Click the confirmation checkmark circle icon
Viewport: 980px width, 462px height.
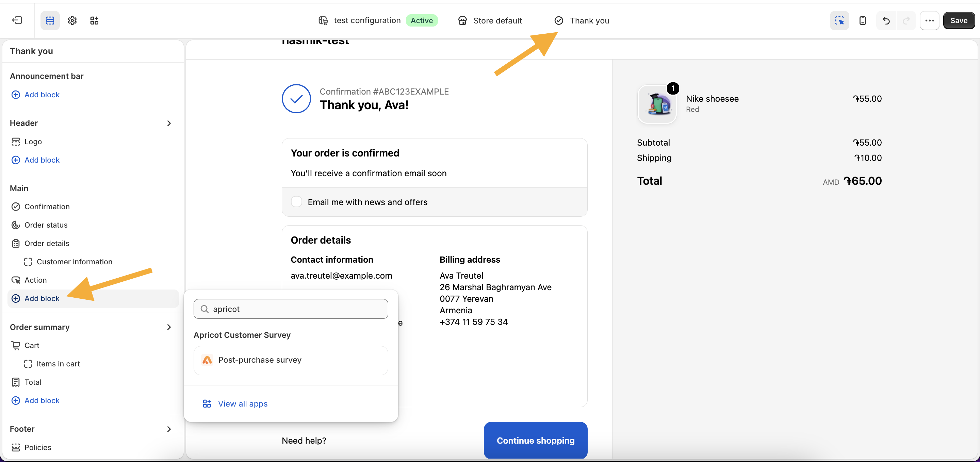[x=296, y=99]
